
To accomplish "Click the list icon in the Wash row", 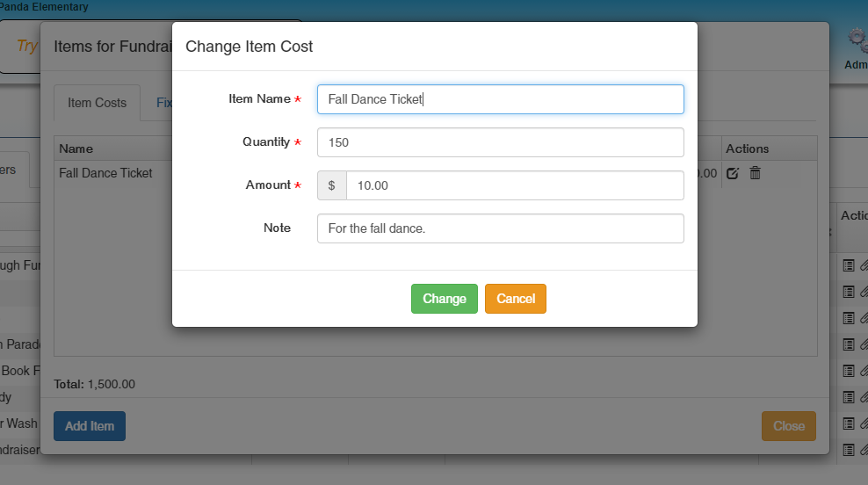I will click(849, 423).
